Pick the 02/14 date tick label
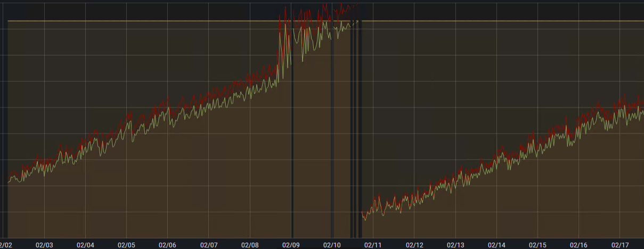The image size is (644, 249). point(496,245)
